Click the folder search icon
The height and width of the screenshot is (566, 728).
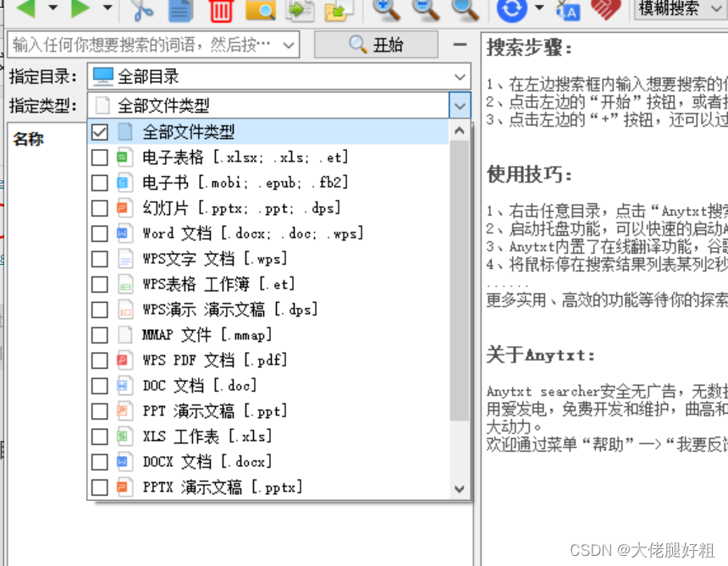point(260,9)
